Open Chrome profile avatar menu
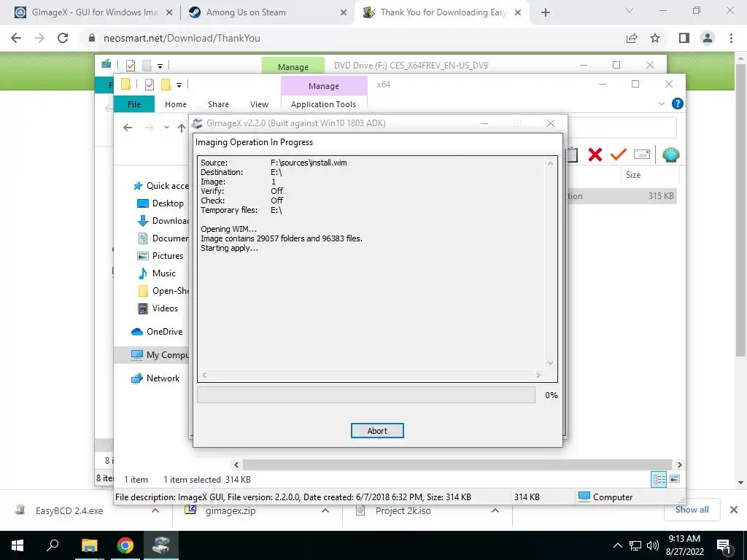The height and width of the screenshot is (560, 747). [x=708, y=38]
